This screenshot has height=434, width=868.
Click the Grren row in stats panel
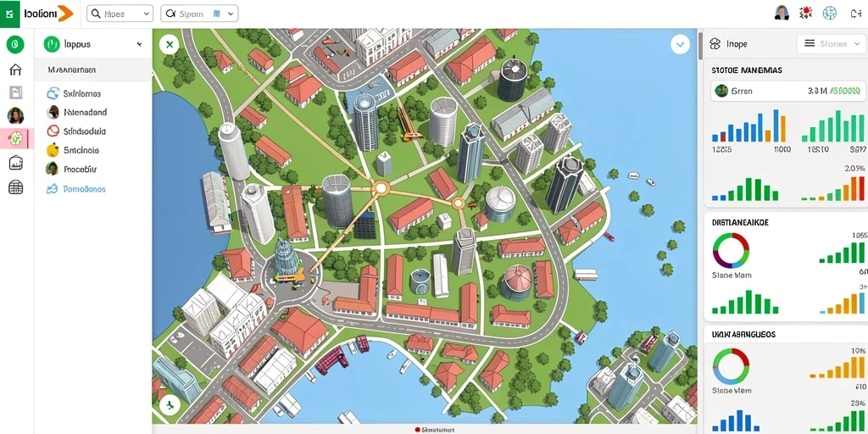pyautogui.click(x=788, y=91)
